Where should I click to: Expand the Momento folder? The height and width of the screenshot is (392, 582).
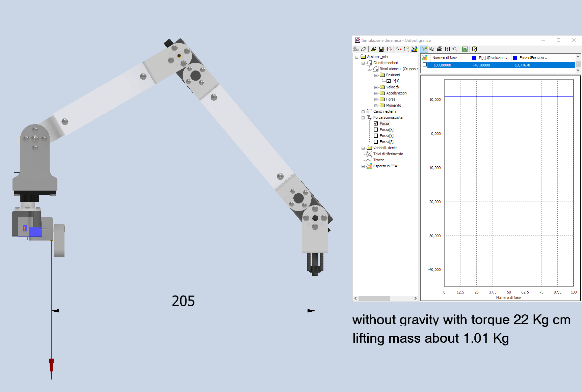click(x=376, y=106)
